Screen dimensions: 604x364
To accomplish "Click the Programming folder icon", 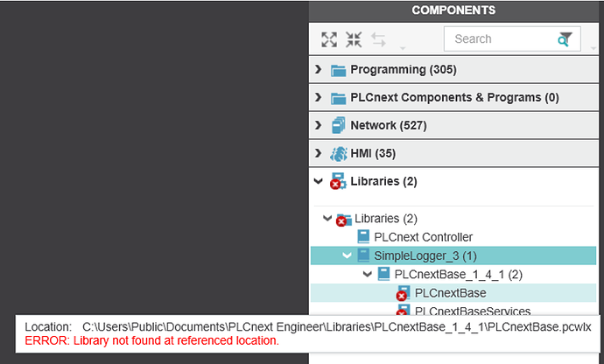I will point(338,70).
